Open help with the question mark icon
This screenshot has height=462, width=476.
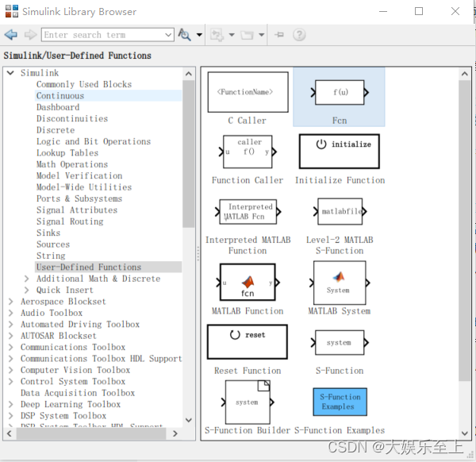click(x=299, y=35)
